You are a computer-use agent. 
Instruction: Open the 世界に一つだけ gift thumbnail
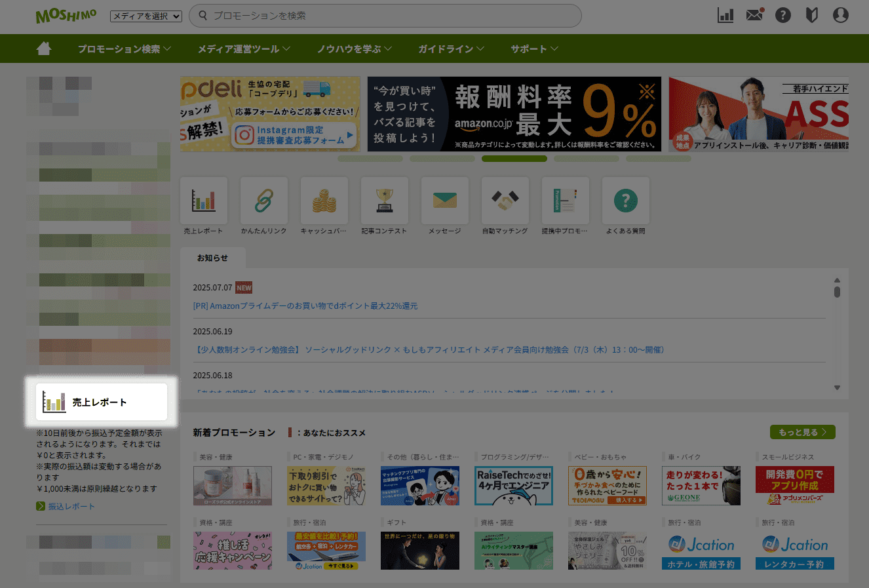coord(420,551)
